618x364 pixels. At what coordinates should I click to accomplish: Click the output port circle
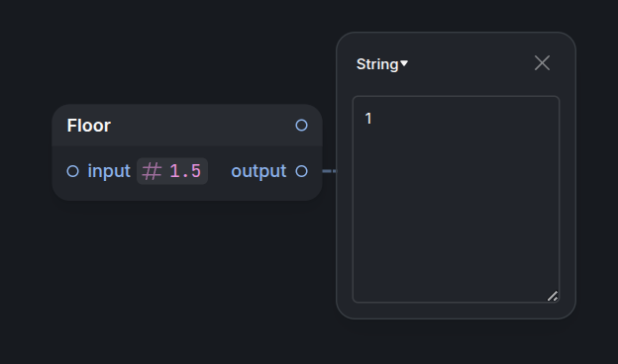(301, 171)
